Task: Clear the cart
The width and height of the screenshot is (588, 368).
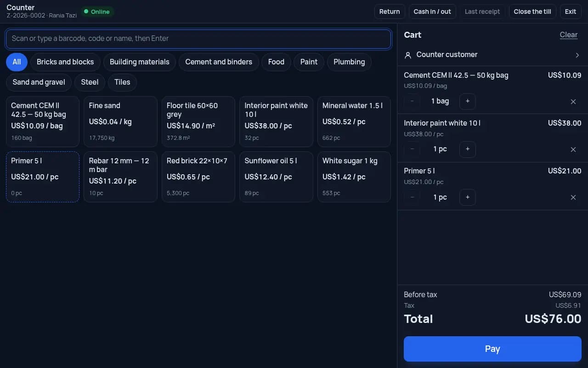Action: (x=569, y=35)
